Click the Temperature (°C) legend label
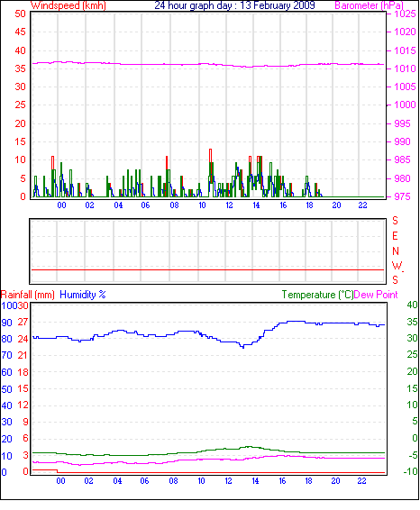 point(317,295)
